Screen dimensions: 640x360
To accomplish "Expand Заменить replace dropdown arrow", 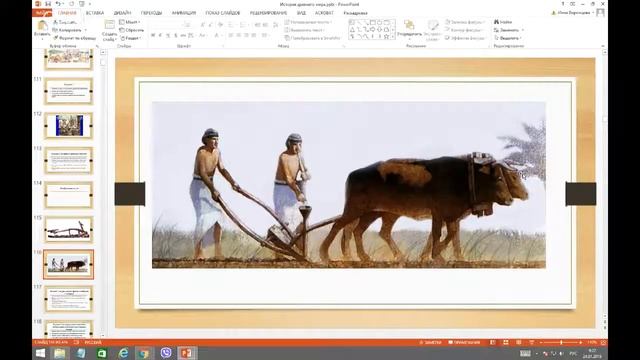I will click(x=522, y=30).
